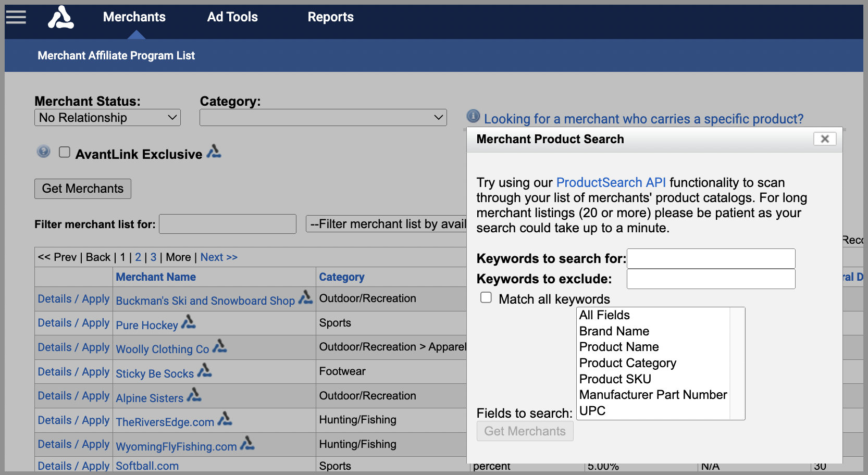
Task: Click the Fields to search list scrollbar
Action: 737,364
